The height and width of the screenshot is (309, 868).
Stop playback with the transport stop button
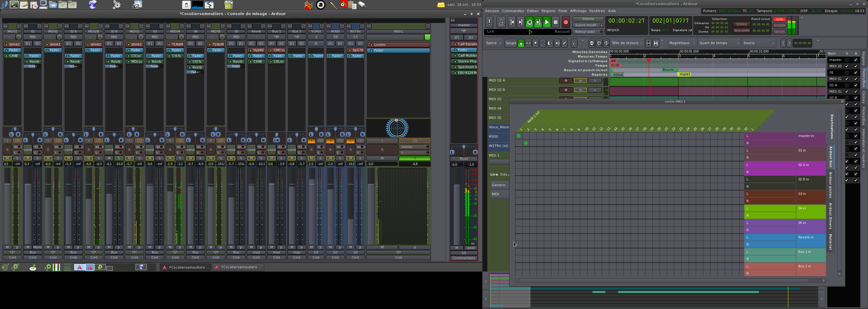coord(556,22)
